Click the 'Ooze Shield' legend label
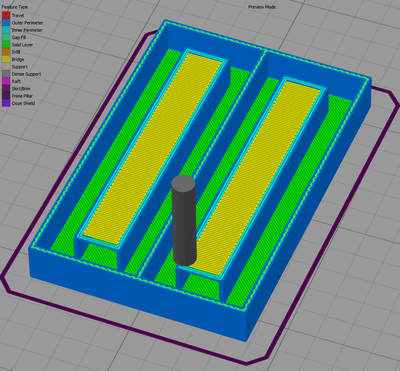Image resolution: width=400 pixels, height=371 pixels. click(x=23, y=103)
